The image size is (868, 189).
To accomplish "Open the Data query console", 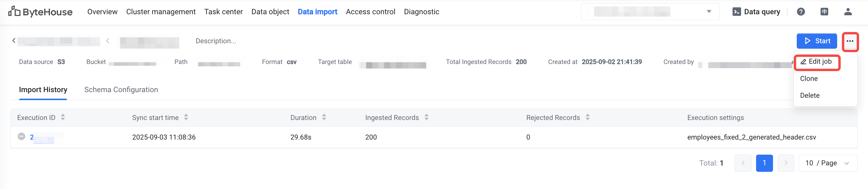I will click(756, 12).
